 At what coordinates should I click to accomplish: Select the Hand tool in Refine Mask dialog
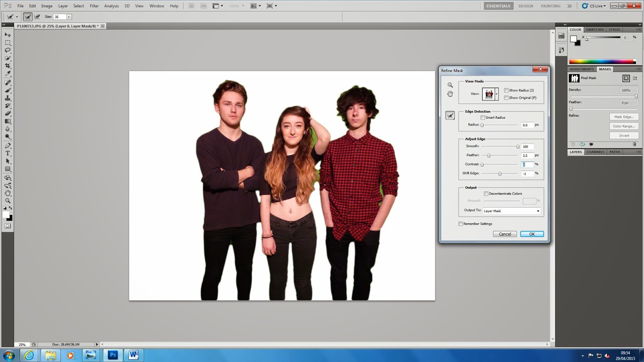coord(450,94)
